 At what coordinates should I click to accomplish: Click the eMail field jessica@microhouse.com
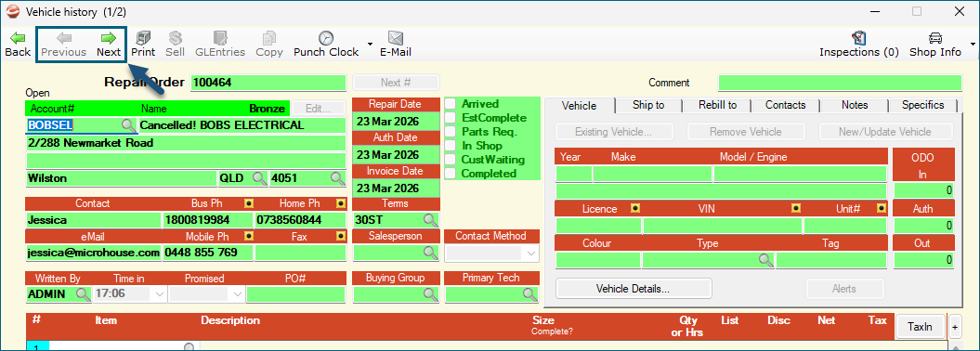coord(93,253)
